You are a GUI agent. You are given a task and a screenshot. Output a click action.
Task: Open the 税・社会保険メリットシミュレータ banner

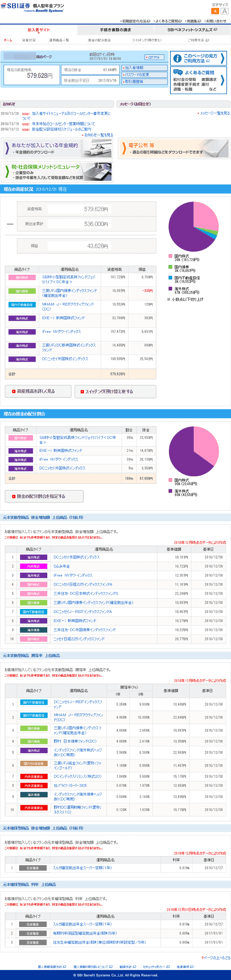[57, 172]
